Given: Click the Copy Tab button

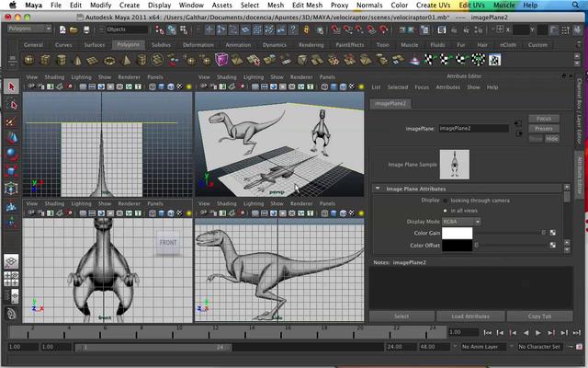Looking at the screenshot, I should 539,316.
